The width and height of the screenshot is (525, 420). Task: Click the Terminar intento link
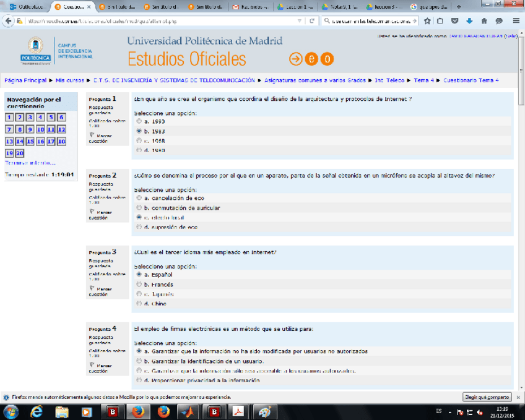click(x=30, y=163)
